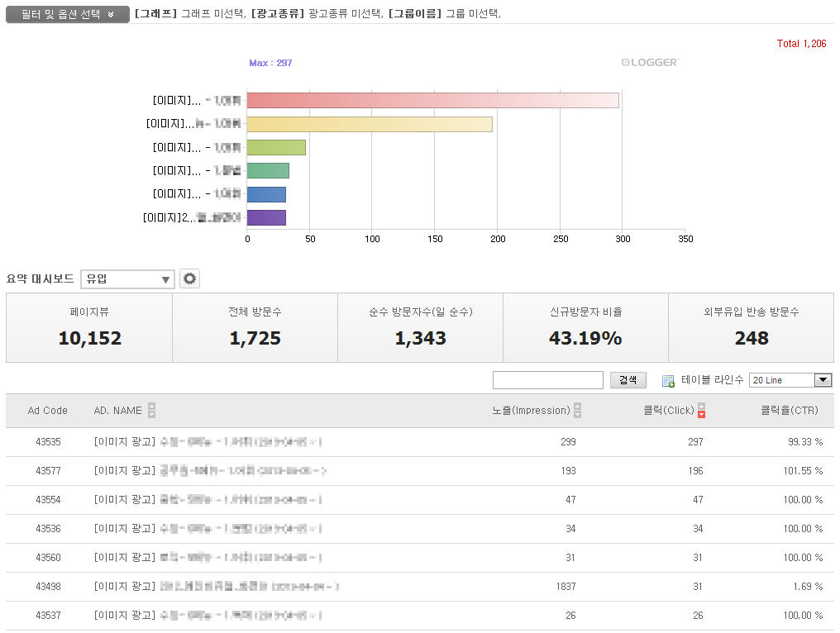
Task: Click the table export icon beside 테이블 라인수
Action: [668, 381]
